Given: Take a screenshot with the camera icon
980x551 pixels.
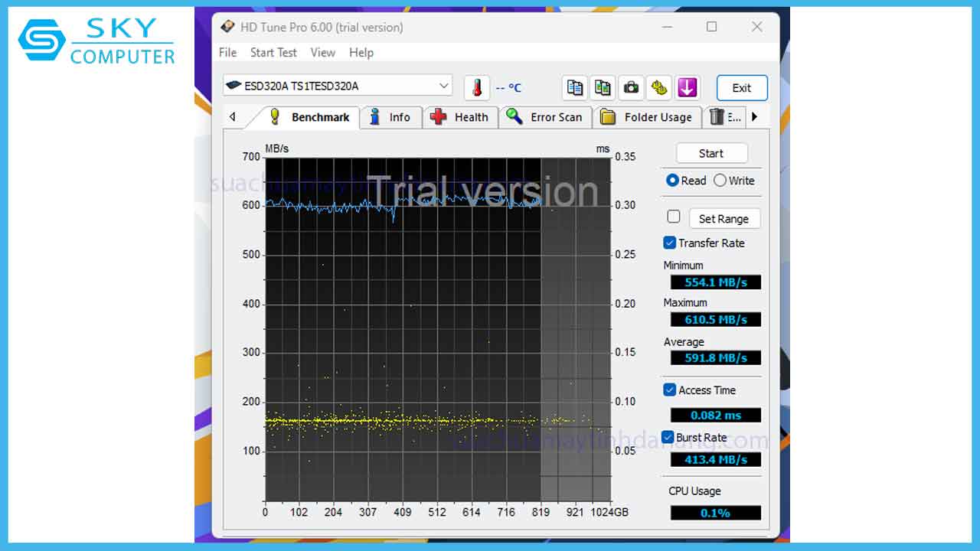Looking at the screenshot, I should click(x=631, y=87).
